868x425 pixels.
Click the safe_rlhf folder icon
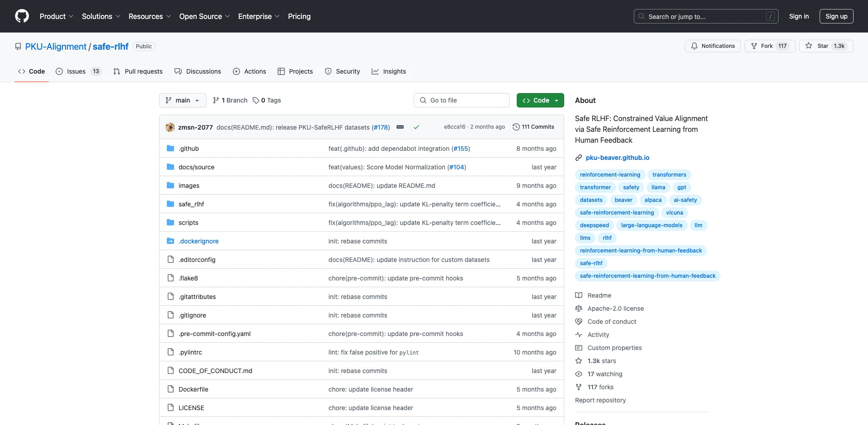170,204
